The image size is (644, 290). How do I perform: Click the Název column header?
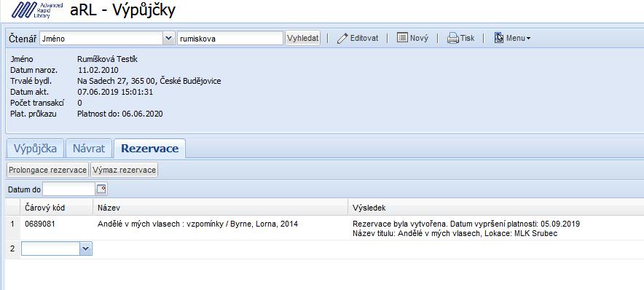pyautogui.click(x=221, y=208)
